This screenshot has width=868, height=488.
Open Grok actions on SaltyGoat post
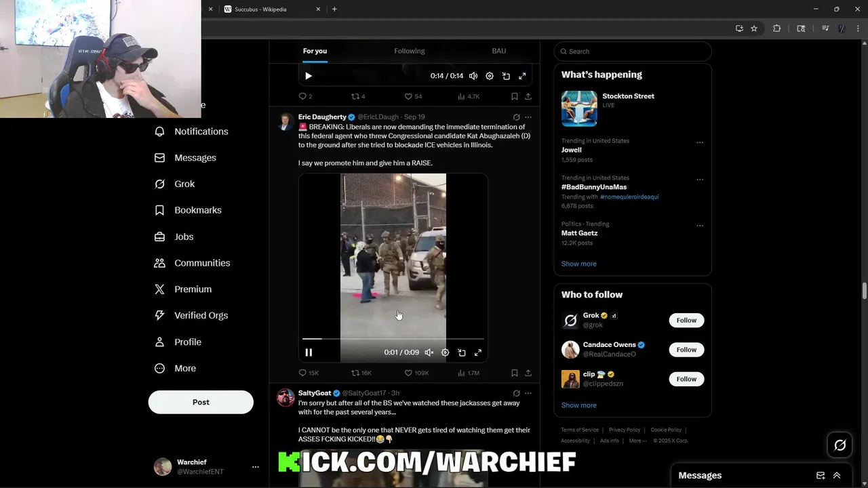[x=517, y=393]
